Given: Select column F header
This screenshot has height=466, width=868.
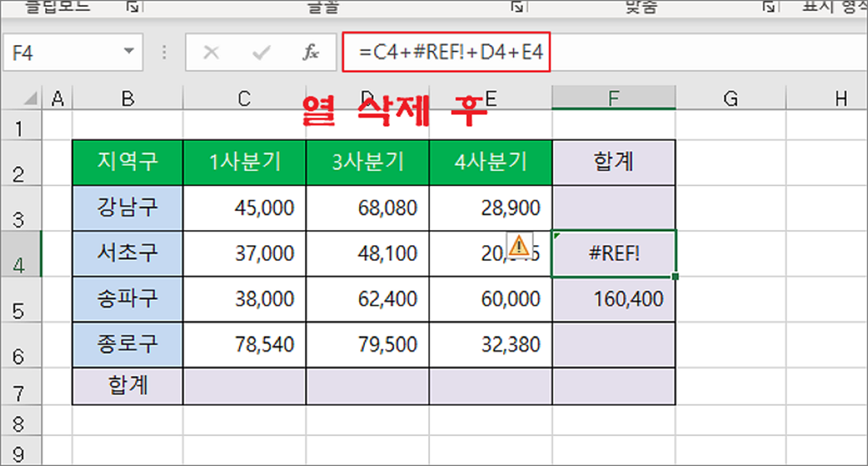Looking at the screenshot, I should tap(614, 99).
